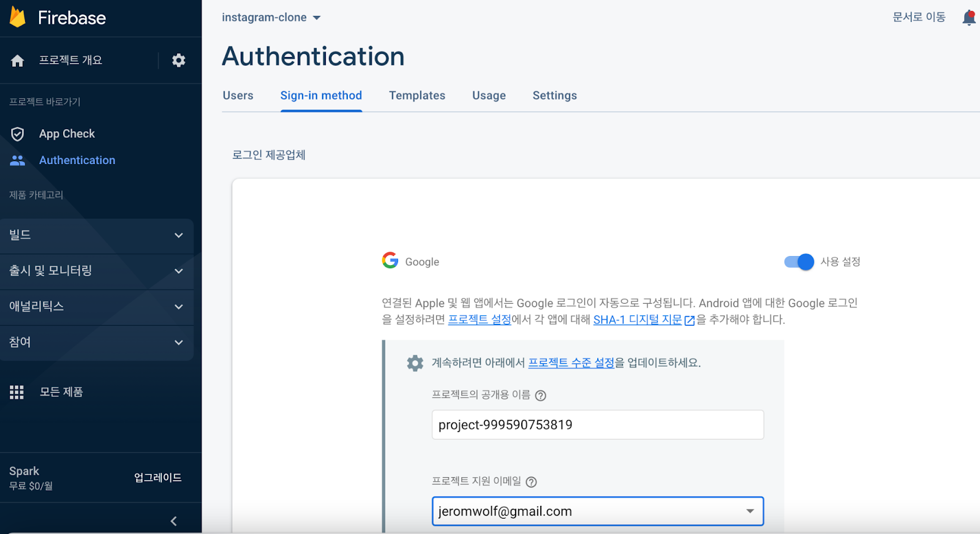Click the 업그레이드 button
The height and width of the screenshot is (534, 980).
[x=158, y=478]
